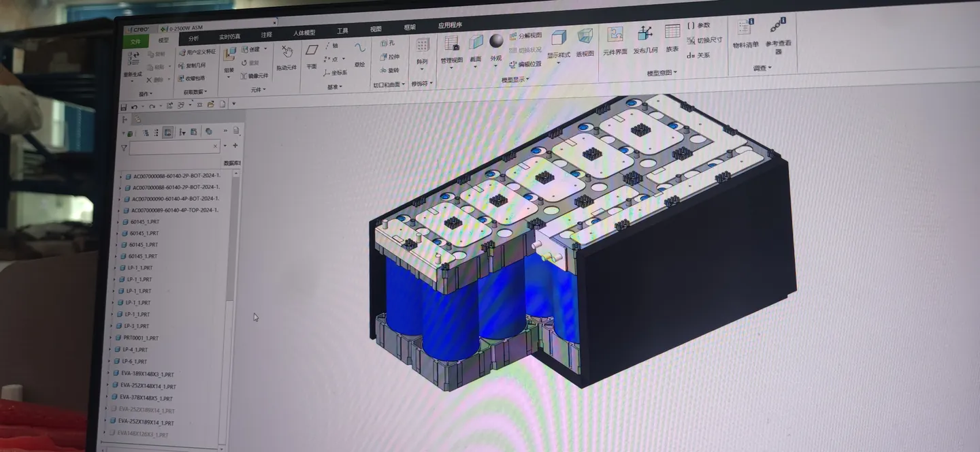Image resolution: width=980 pixels, height=452 pixels.
Task: Open the Create (创建) dropdown arrow
Action: (x=265, y=49)
